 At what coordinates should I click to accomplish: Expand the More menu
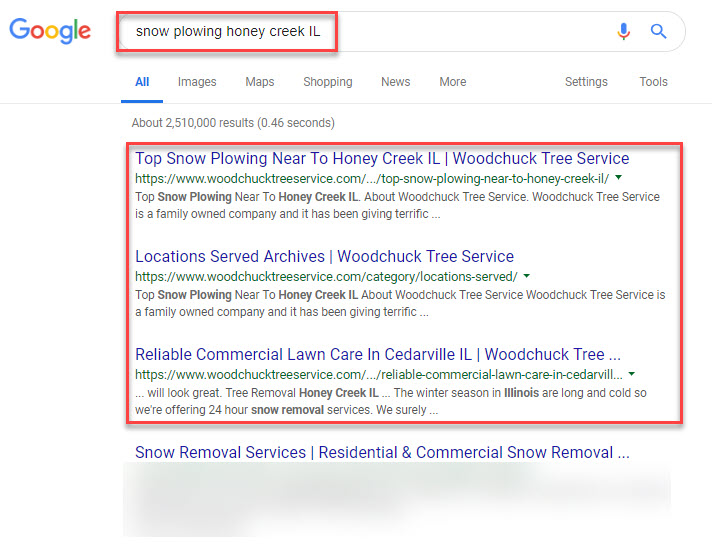pos(453,82)
